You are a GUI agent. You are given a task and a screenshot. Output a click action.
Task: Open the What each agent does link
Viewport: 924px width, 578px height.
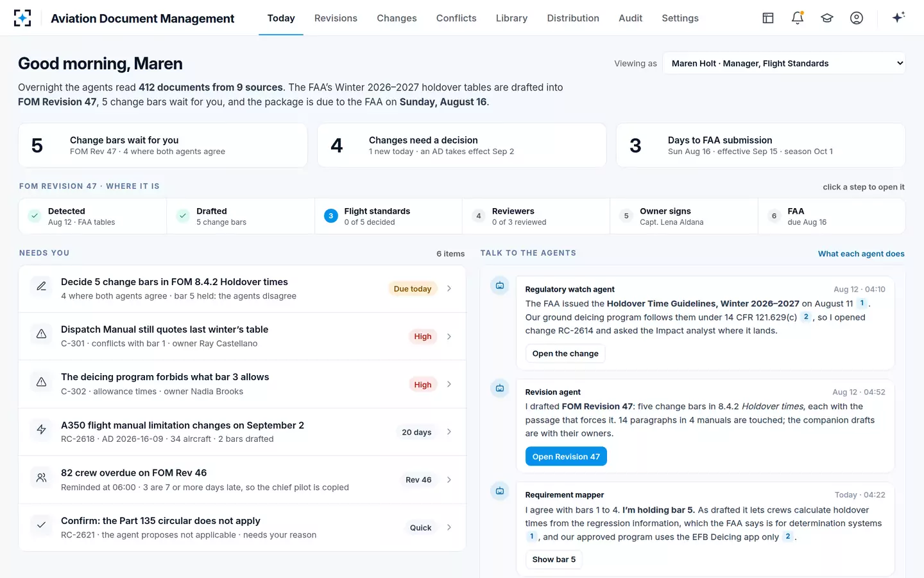[x=861, y=254]
